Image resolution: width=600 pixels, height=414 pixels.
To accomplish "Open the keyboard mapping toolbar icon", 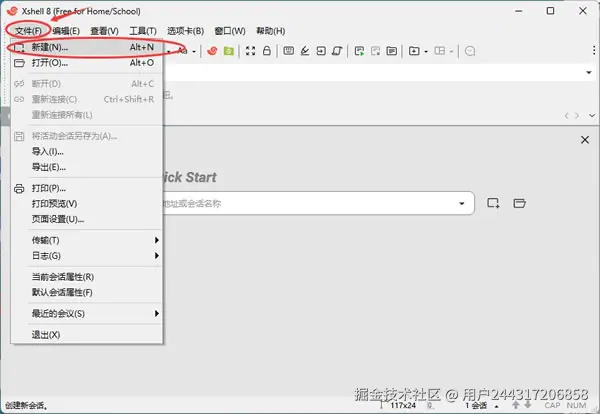I will [x=289, y=51].
